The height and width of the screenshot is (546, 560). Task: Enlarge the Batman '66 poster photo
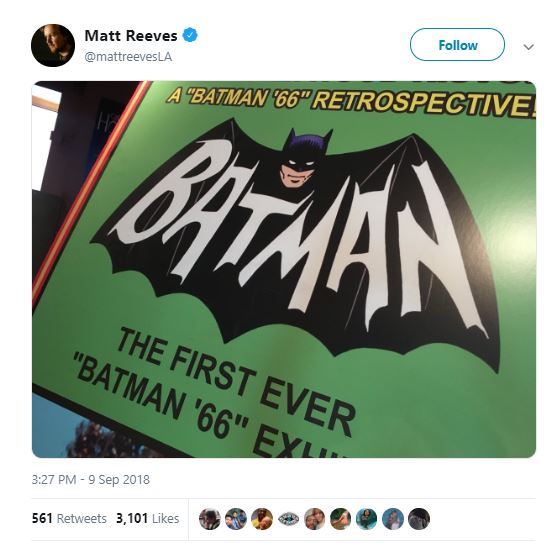click(284, 269)
